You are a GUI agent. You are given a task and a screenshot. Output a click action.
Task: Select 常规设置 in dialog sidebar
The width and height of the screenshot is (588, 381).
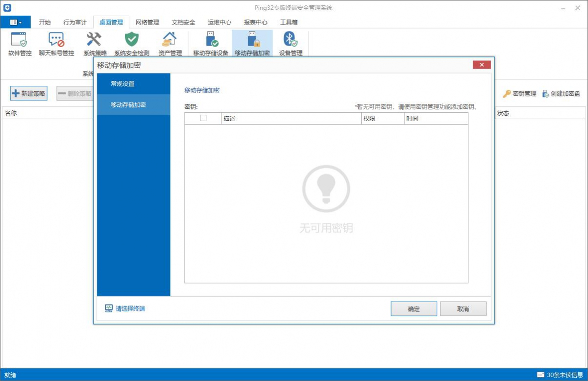coord(134,84)
